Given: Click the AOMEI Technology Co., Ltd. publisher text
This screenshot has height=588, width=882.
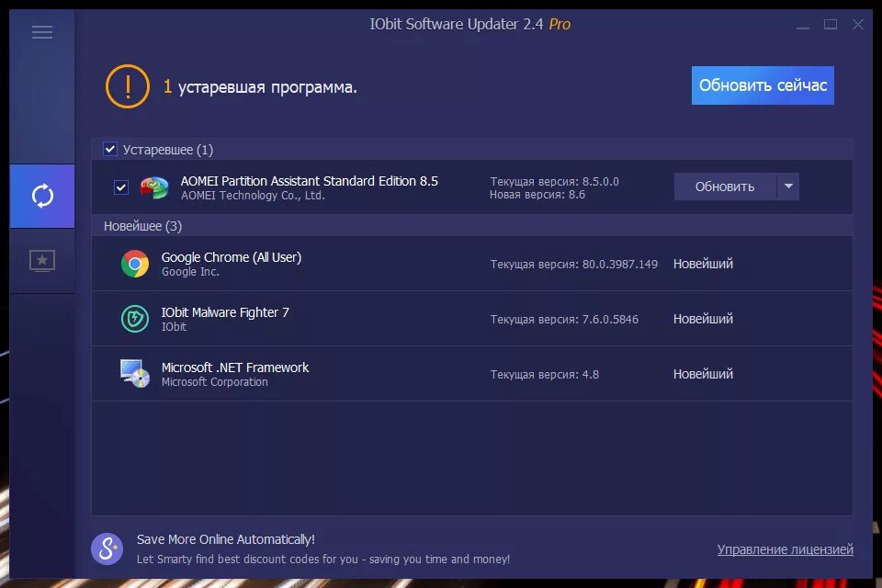Looking at the screenshot, I should click(x=253, y=196).
